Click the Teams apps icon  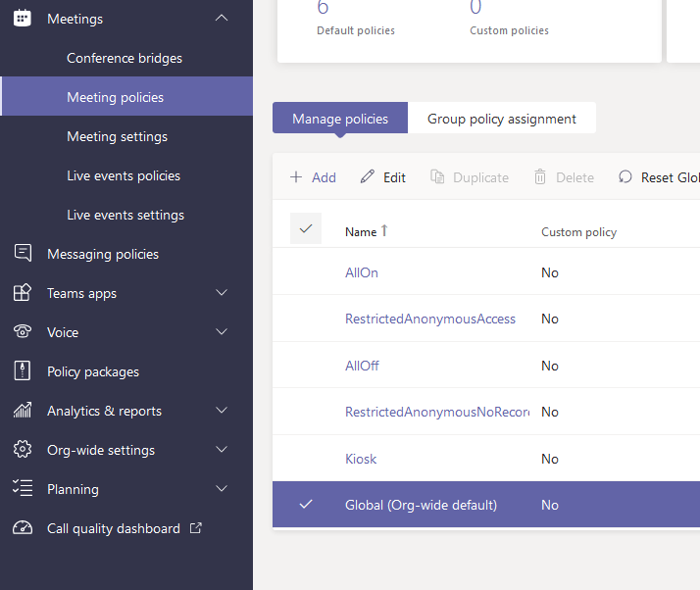(23, 292)
